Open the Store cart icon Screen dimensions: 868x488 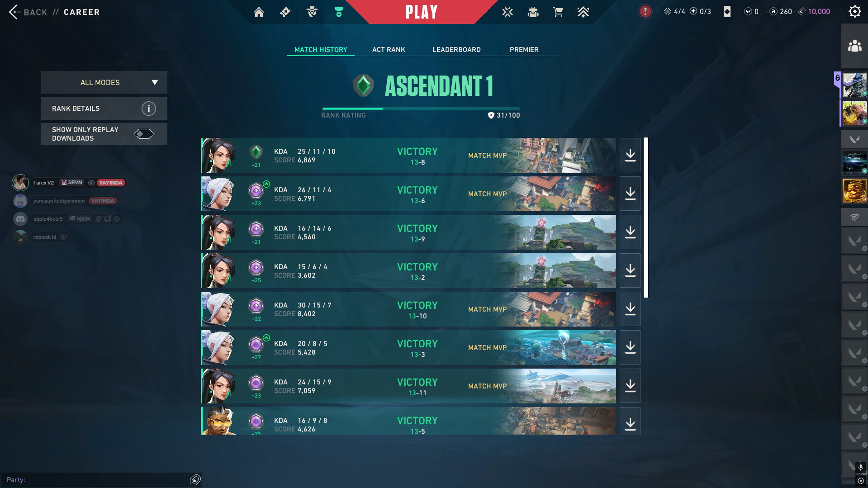pyautogui.click(x=558, y=12)
